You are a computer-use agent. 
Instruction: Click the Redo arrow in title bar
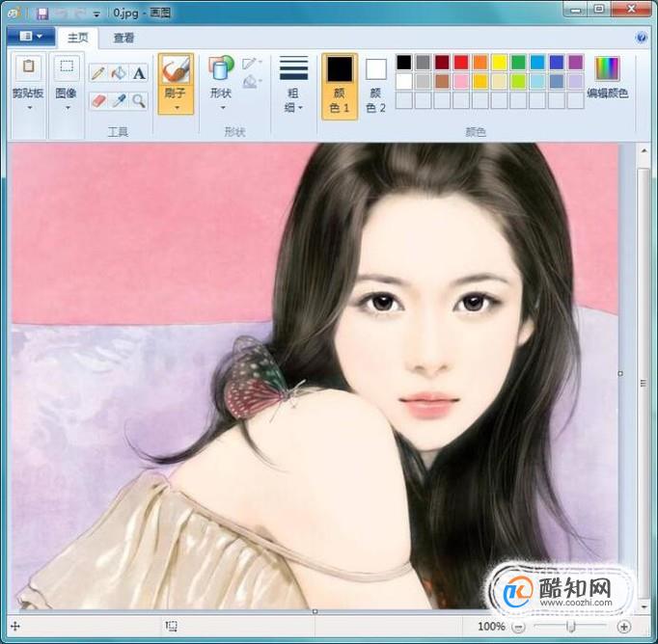click(80, 13)
